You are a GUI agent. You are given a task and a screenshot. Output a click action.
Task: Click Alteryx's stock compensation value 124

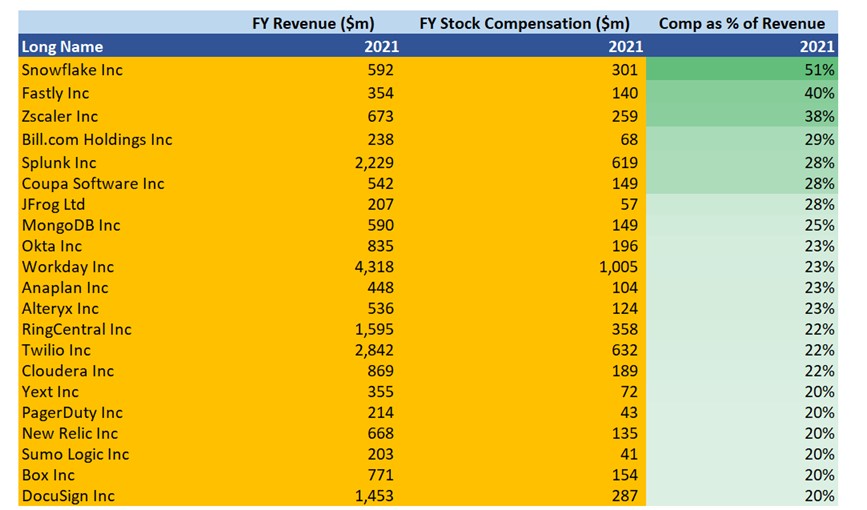[x=625, y=309]
